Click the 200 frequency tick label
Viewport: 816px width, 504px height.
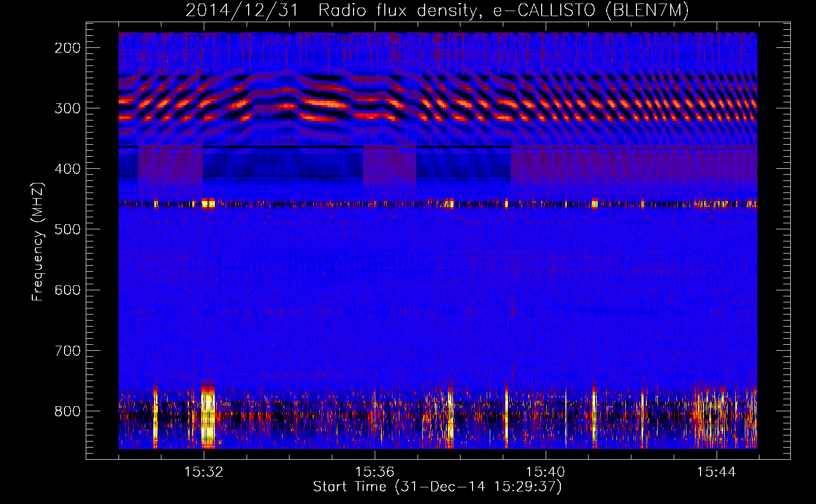(x=68, y=48)
